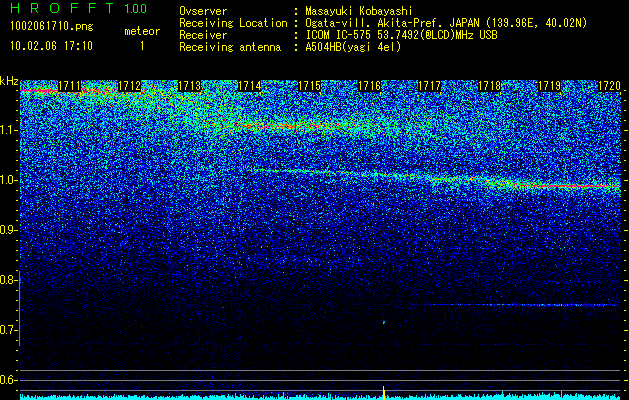This screenshot has width=629, height=400.
Task: Click the 1712 time marker
Action: click(x=129, y=86)
